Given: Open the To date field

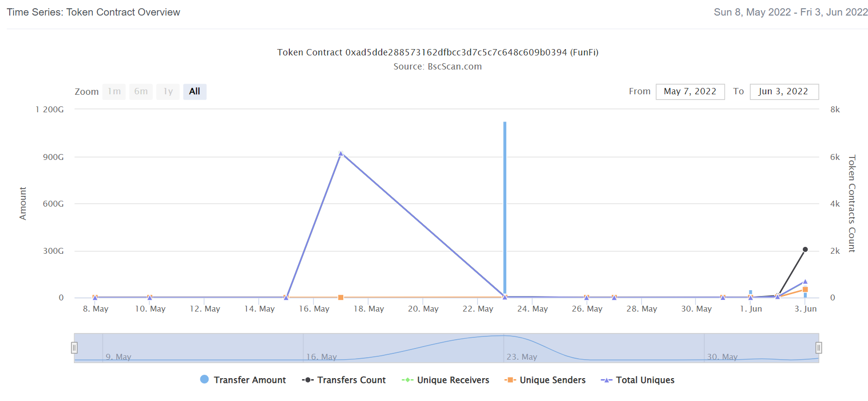Looking at the screenshot, I should click(784, 91).
